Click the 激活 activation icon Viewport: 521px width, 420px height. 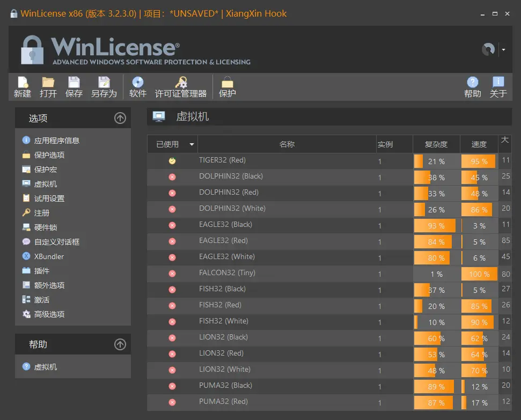(26, 299)
